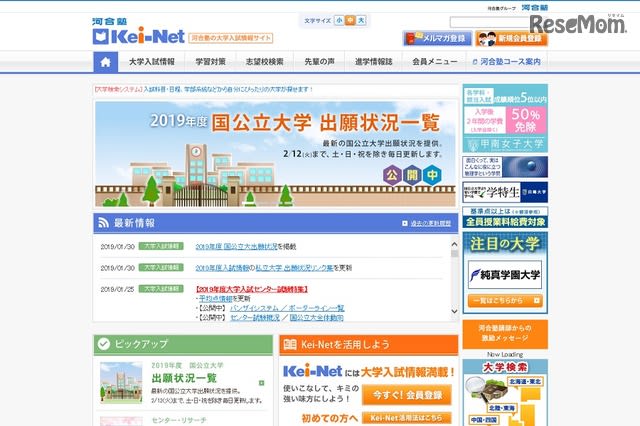This screenshot has width=640, height=426.
Task: Open the 進学情報誌 menu
Action: [x=373, y=62]
